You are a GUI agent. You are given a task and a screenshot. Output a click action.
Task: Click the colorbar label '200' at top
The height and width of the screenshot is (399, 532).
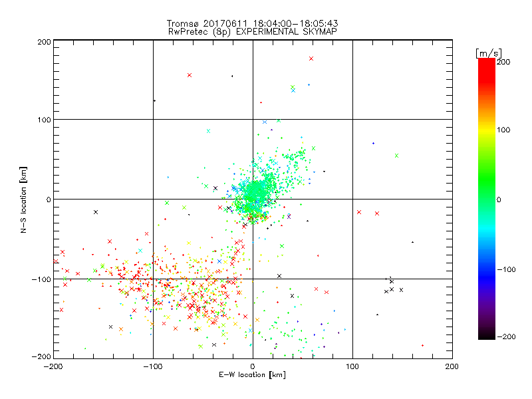coord(503,62)
